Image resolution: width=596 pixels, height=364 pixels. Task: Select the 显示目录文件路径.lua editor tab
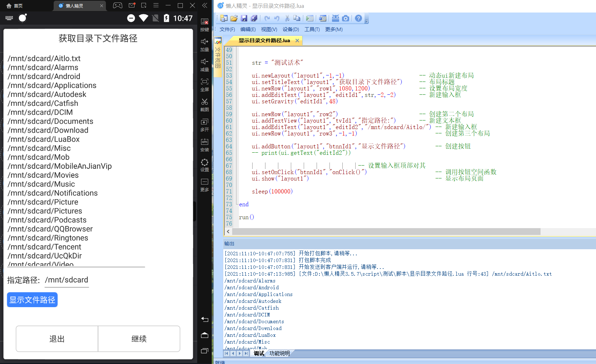click(x=264, y=40)
